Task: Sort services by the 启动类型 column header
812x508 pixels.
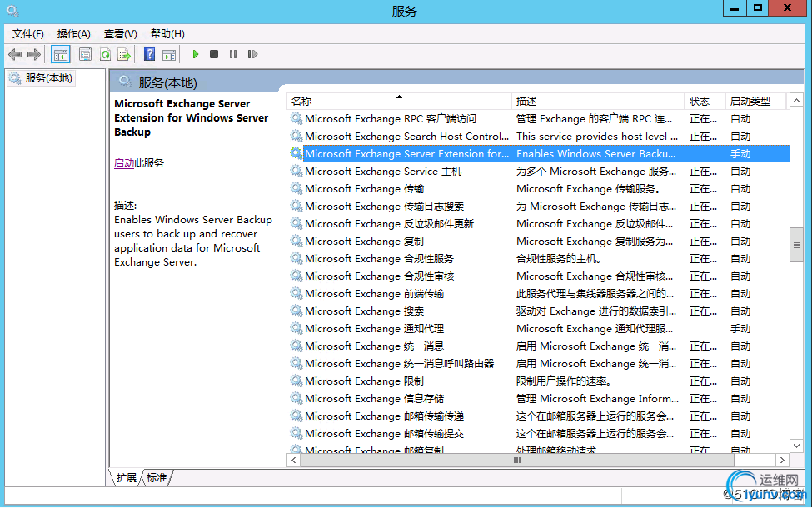Action: pos(755,101)
